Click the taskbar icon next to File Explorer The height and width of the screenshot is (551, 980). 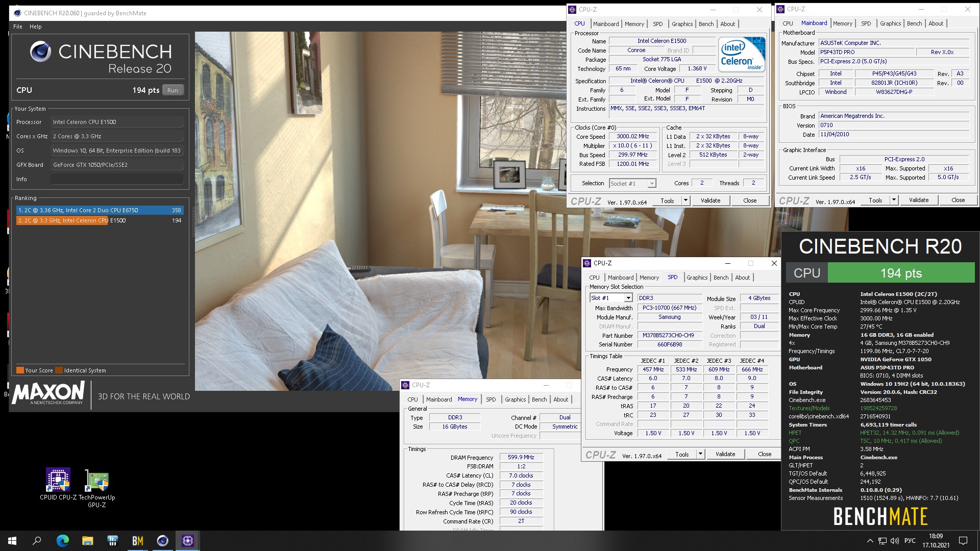[x=112, y=541]
